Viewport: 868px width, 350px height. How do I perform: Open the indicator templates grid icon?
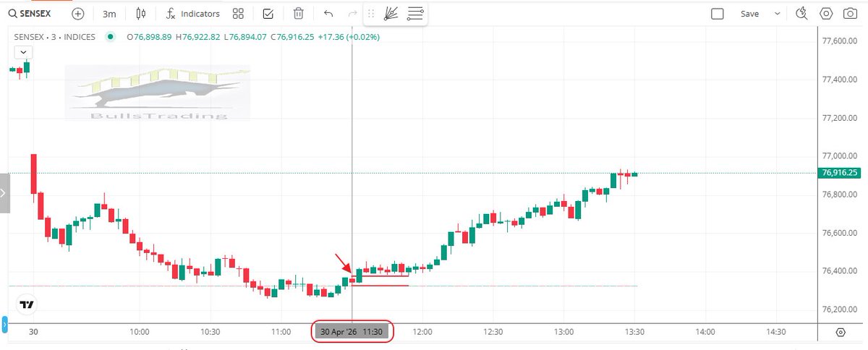[238, 14]
